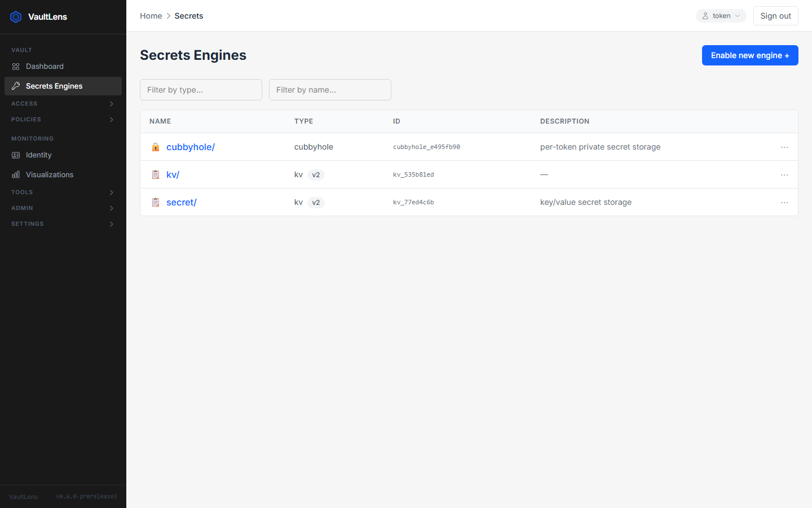Open Visualizations in the sidebar
The image size is (812, 508).
pyautogui.click(x=63, y=175)
